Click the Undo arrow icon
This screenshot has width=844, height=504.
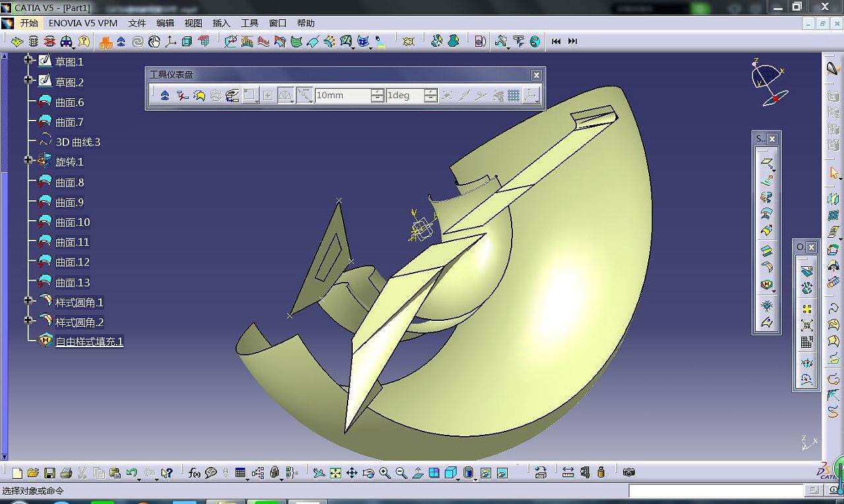[131, 473]
